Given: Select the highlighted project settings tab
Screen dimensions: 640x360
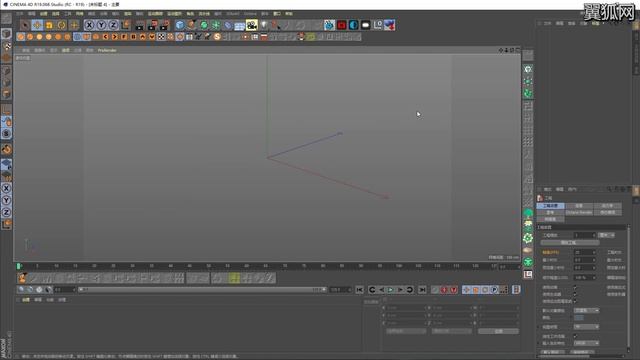Looking at the screenshot, I should [x=550, y=206].
